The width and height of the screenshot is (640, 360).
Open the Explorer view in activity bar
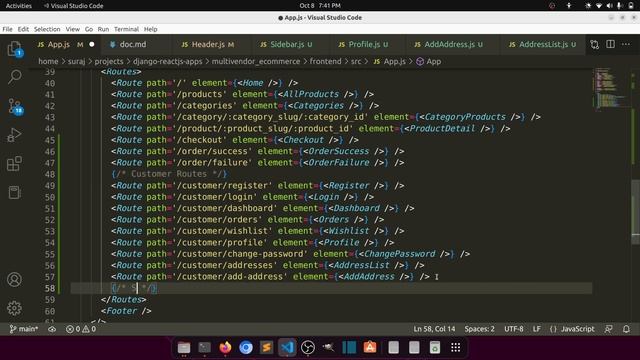pyautogui.click(x=15, y=49)
